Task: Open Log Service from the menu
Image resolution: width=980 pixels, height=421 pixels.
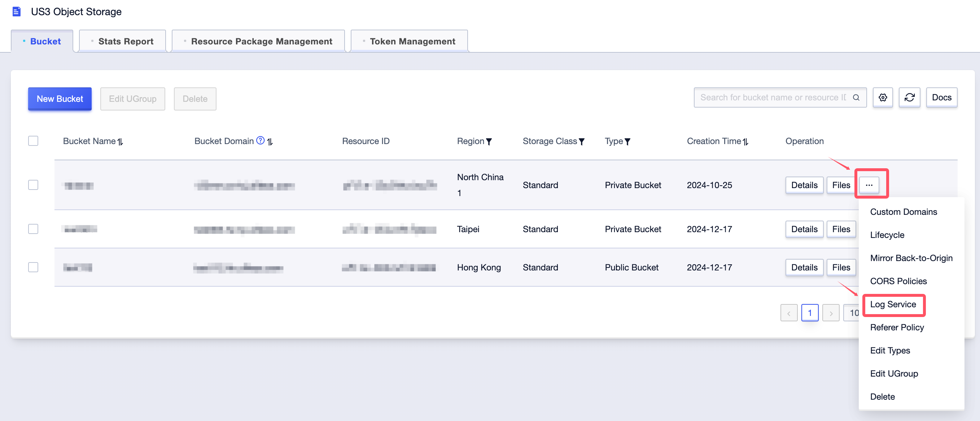Action: [x=893, y=304]
